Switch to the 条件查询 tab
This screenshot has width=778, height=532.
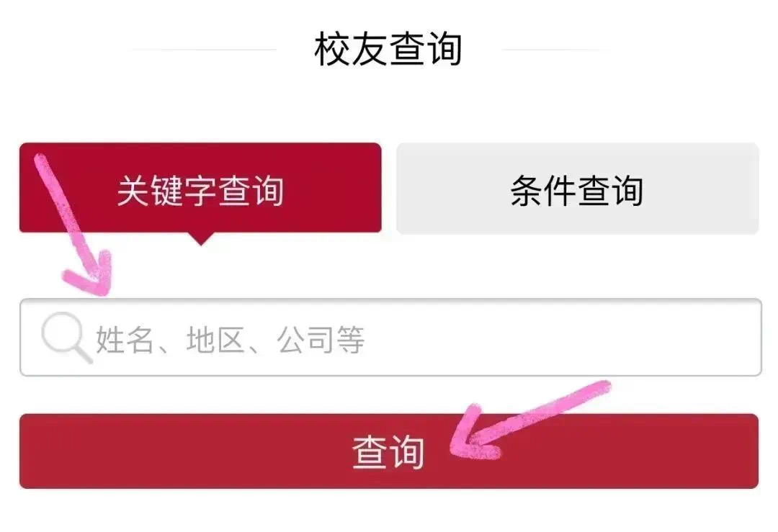click(578, 189)
